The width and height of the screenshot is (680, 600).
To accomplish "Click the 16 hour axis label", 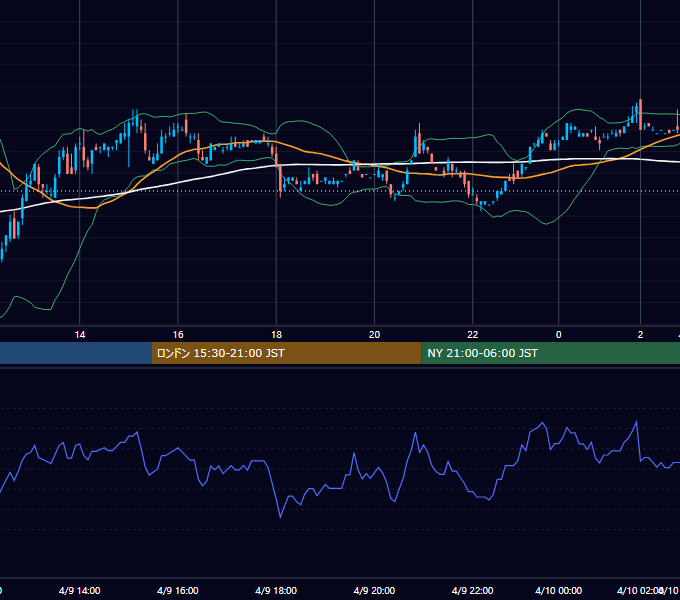I will (178, 335).
